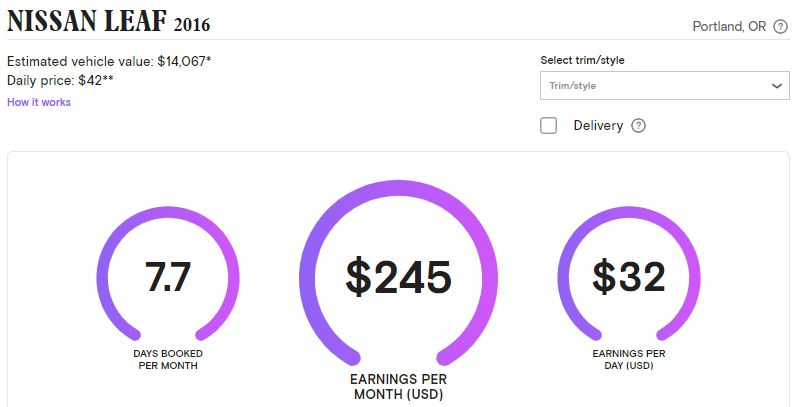Click the EARNINGS PER DAY (USD) caption
The image size is (796, 407).
click(628, 359)
